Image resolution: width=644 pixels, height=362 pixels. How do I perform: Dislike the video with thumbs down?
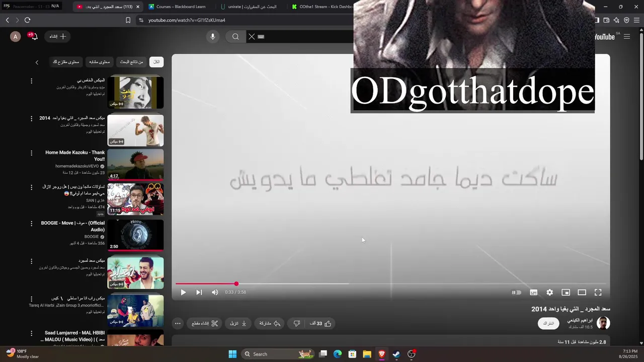click(297, 324)
